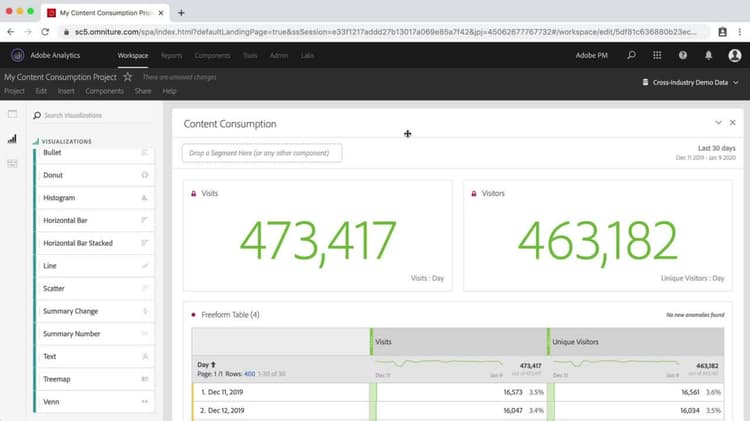Click the lock icon beside Visitors
The width and height of the screenshot is (750, 421).
tap(474, 194)
